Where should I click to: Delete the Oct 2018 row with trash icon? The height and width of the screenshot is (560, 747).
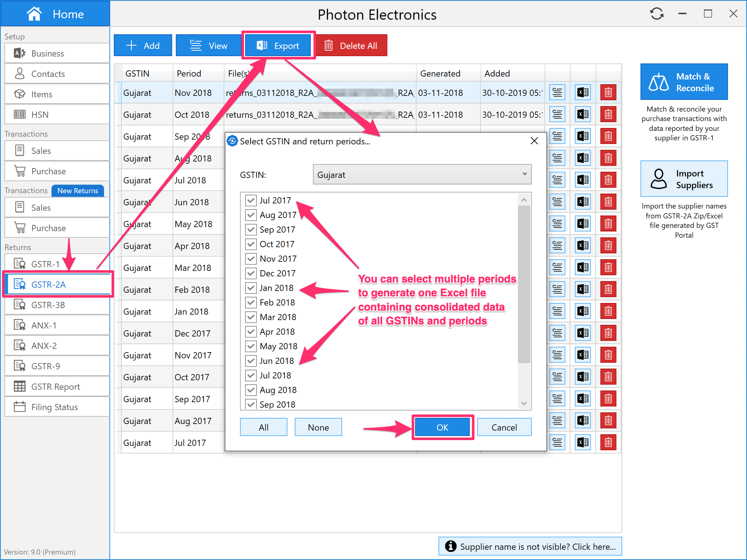point(608,114)
